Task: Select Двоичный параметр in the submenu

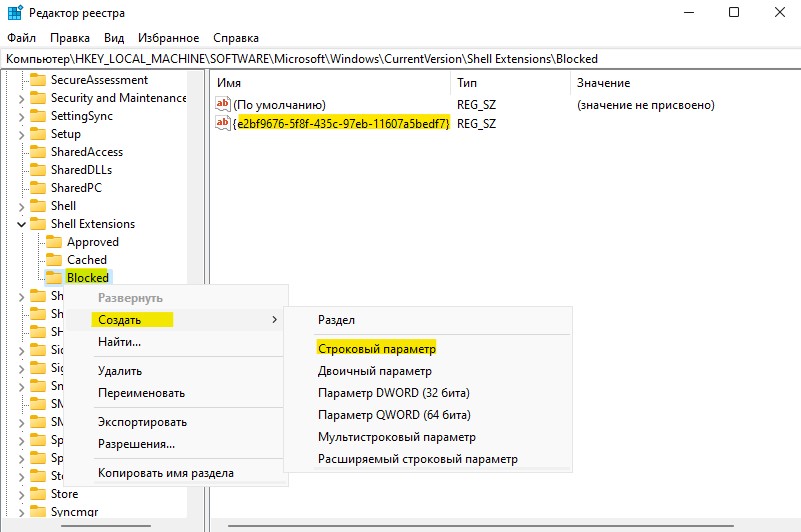Action: click(x=428, y=371)
